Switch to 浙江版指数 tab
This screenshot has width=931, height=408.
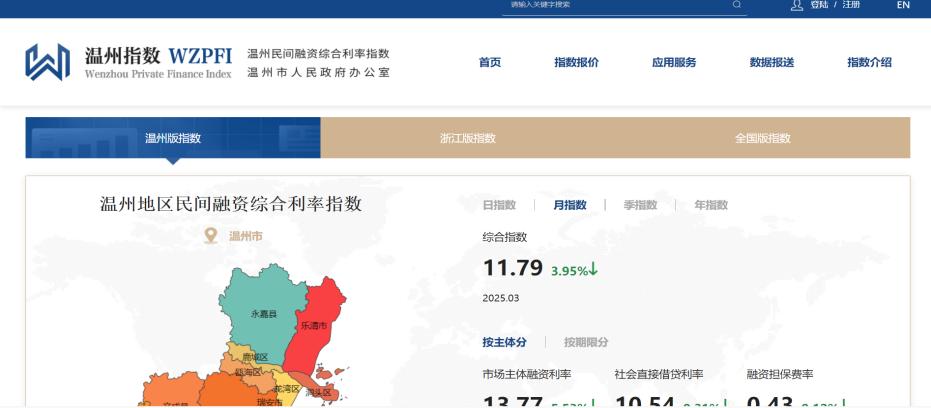468,138
